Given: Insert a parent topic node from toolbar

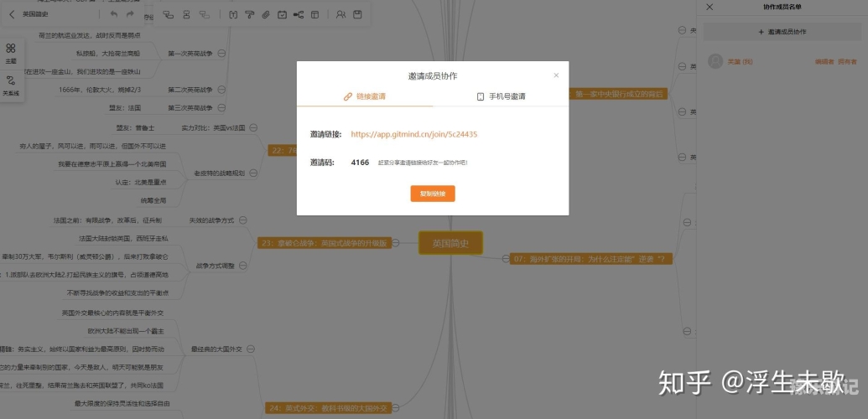Looking at the screenshot, I should coord(205,15).
